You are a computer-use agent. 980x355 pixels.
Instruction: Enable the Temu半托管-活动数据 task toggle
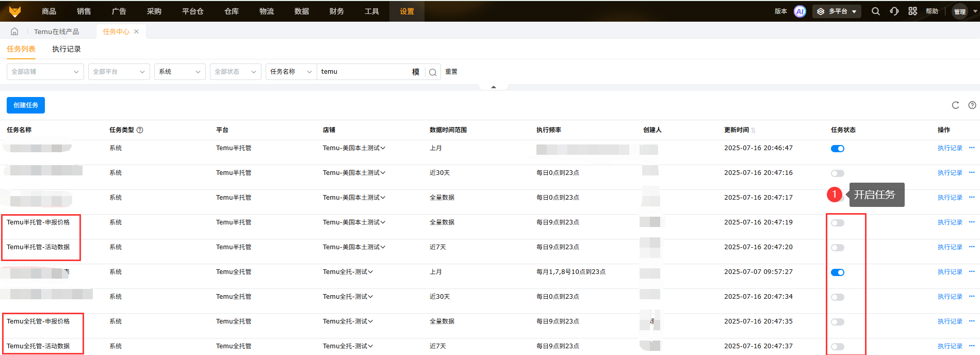pos(837,248)
